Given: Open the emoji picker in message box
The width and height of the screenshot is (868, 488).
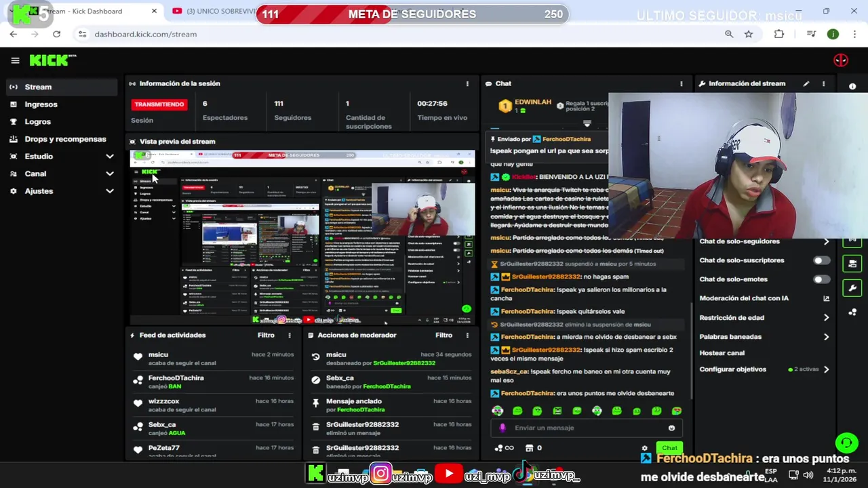Looking at the screenshot, I should [x=672, y=428].
